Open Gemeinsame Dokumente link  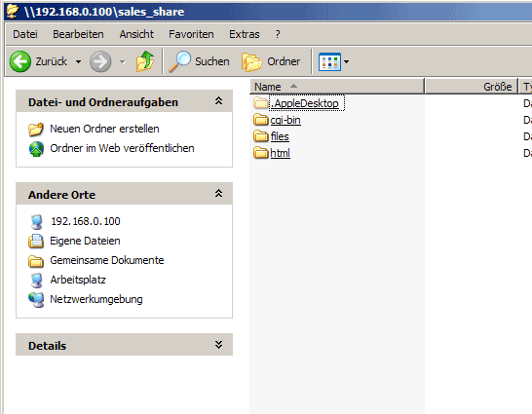[107, 260]
